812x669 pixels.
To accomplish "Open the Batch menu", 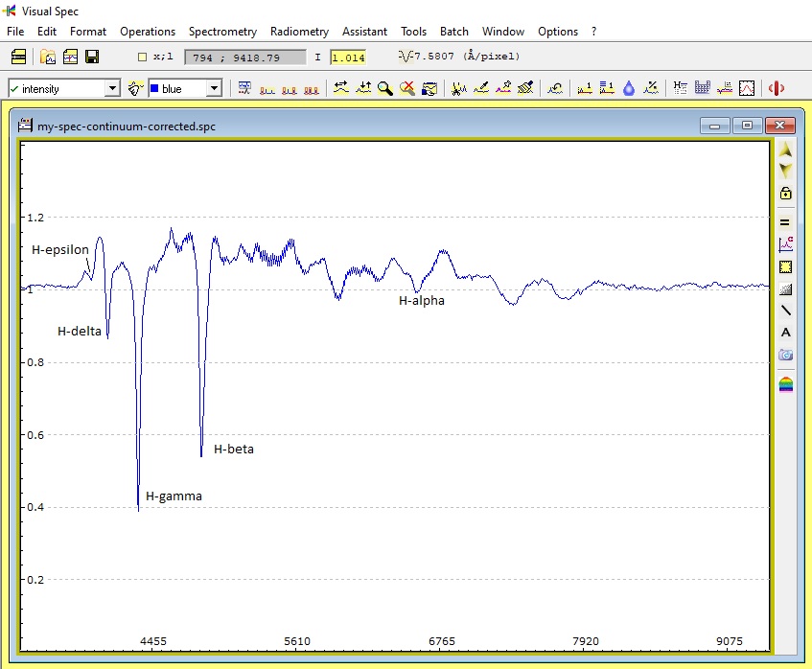I will [454, 32].
